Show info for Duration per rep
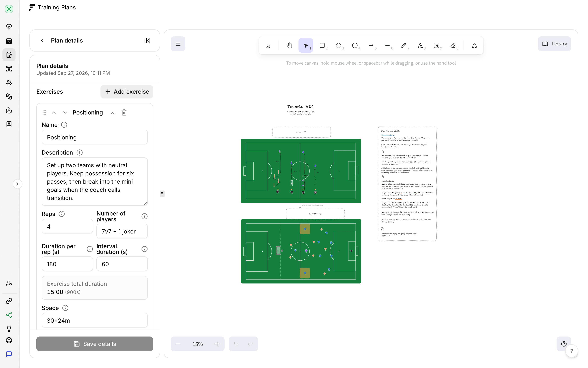This screenshot has width=588, height=368. point(90,249)
